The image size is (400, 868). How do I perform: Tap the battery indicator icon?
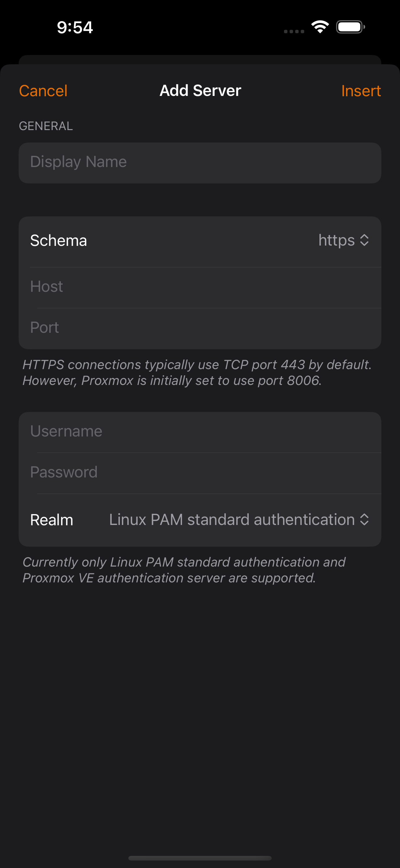[x=350, y=27]
